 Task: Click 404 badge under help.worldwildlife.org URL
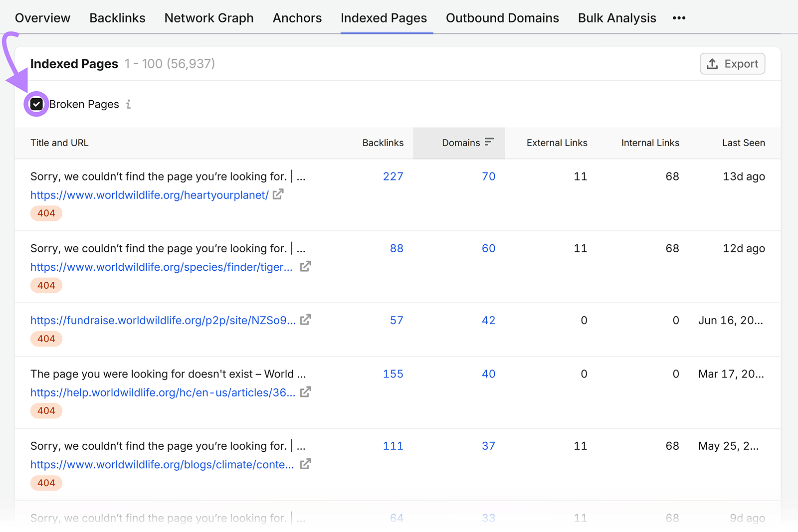tap(46, 411)
